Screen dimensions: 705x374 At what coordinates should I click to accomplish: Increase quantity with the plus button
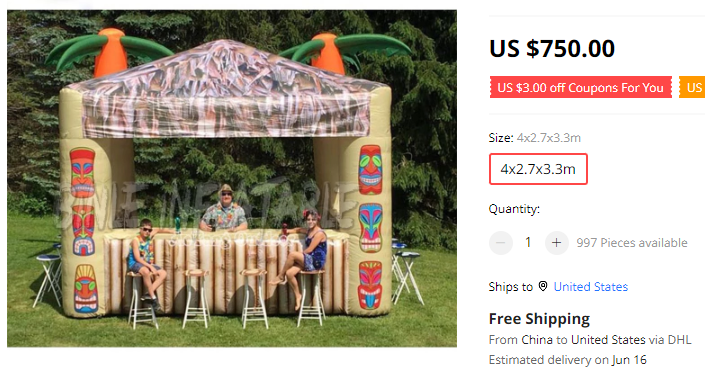(557, 243)
